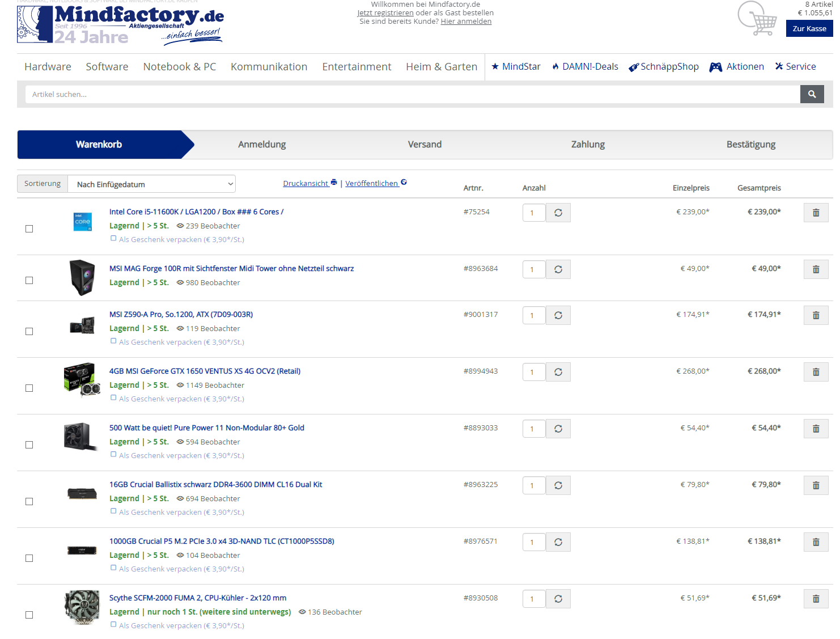Delete the be quiet! Pure Power 11 item
This screenshot has height=639, width=840.
816,429
